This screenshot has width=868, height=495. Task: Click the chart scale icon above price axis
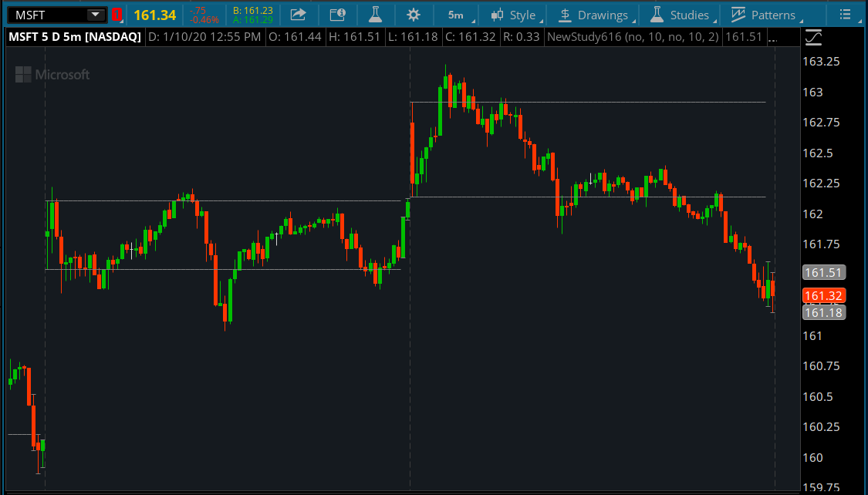pos(813,37)
